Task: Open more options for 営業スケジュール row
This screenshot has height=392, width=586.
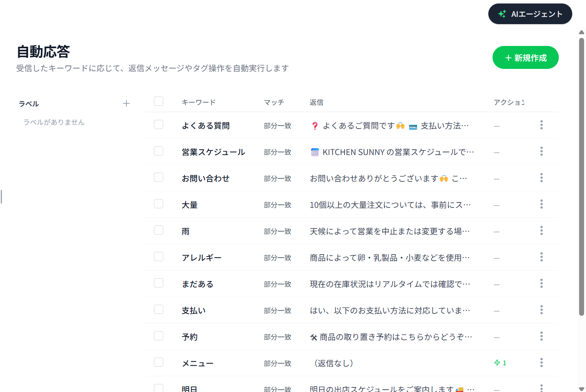Action: (542, 151)
